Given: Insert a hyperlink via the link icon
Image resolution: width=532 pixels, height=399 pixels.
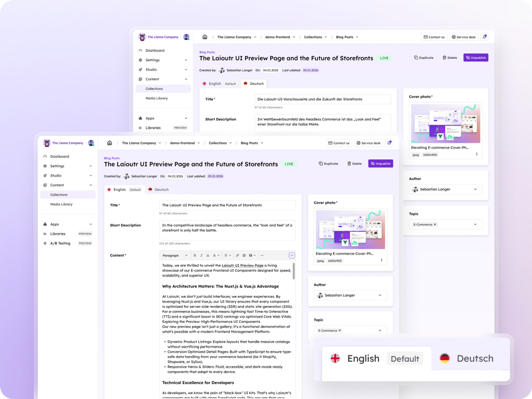Looking at the screenshot, I should 237,255.
